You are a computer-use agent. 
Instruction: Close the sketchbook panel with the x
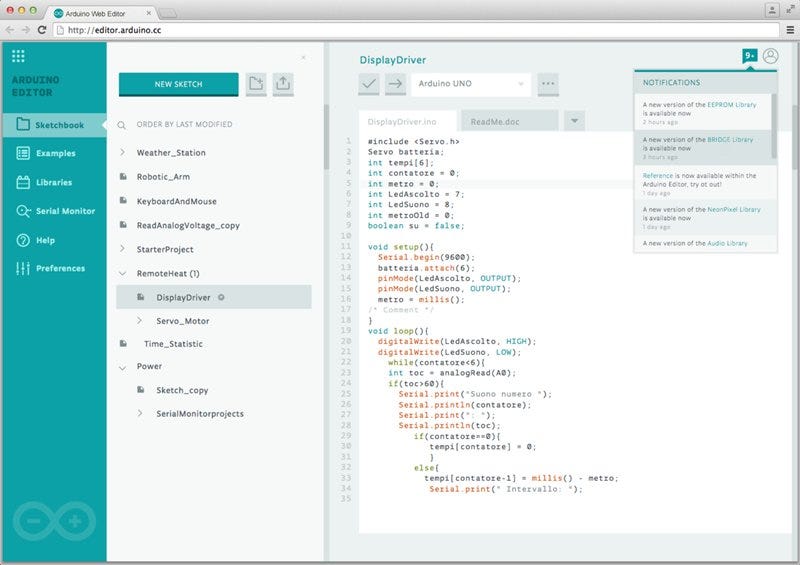304,58
